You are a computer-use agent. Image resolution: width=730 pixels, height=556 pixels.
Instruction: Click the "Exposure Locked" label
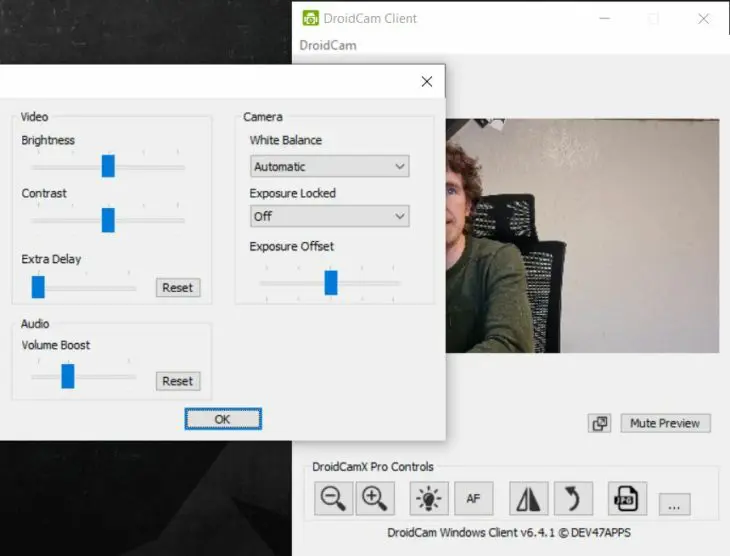tap(292, 193)
